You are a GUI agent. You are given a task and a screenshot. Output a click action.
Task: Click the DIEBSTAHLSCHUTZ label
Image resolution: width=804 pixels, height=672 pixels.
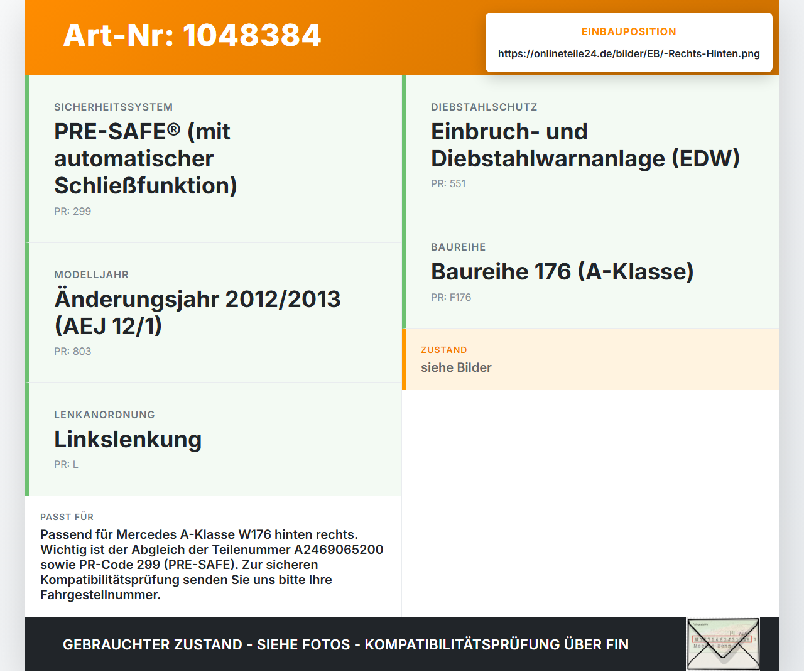pos(484,107)
